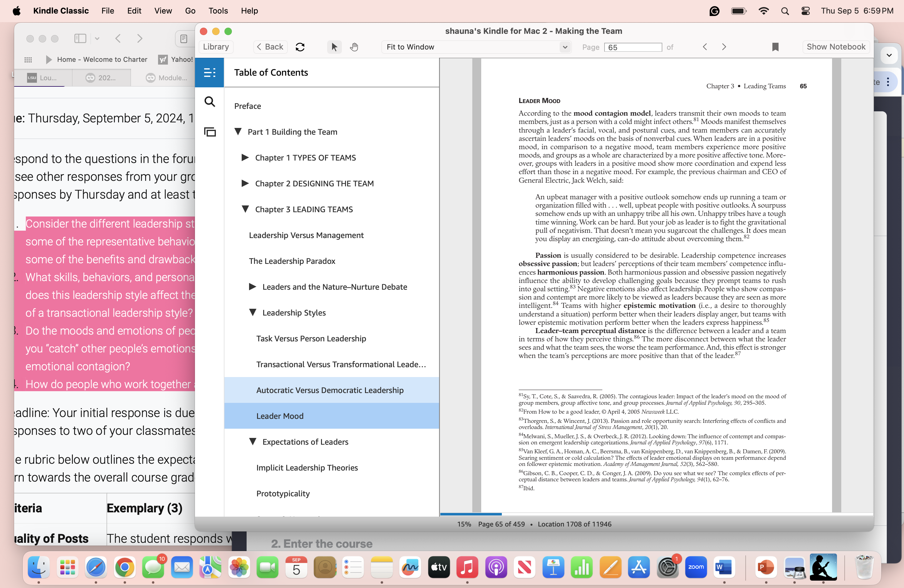The height and width of the screenshot is (588, 904).
Task: Expand Chapter 1 TYPES OF TEAMS
Action: click(245, 157)
